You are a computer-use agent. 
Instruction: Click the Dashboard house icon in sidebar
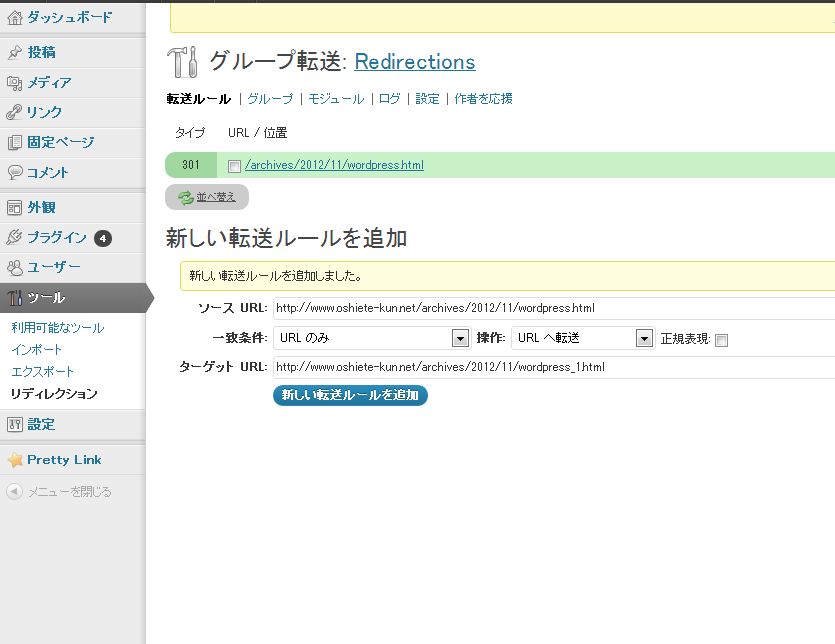15,18
